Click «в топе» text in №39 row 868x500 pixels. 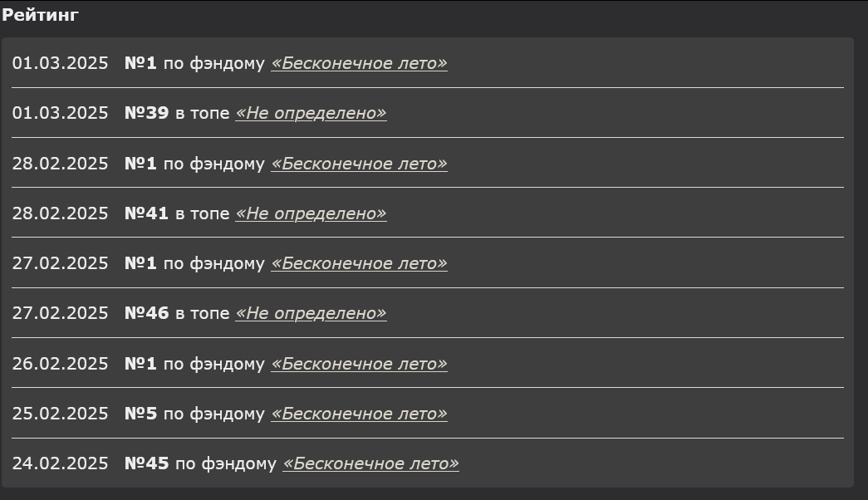202,113
